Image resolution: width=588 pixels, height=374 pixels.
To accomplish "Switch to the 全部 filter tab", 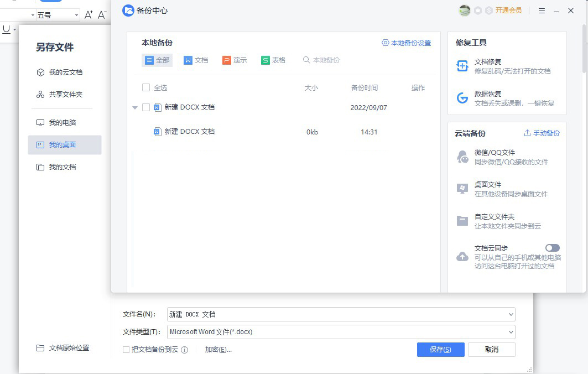I will 157,60.
